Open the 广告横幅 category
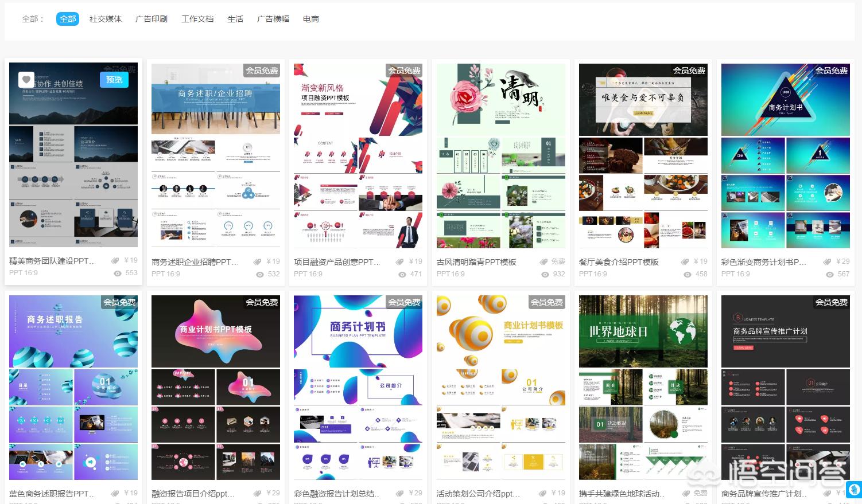This screenshot has width=862, height=504. pyautogui.click(x=273, y=19)
